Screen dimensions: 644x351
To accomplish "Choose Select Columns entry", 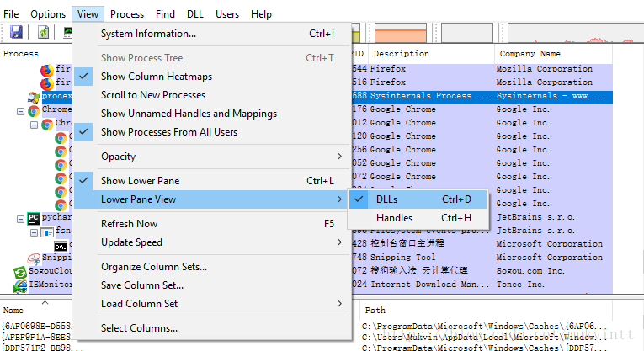I will [212, 328].
